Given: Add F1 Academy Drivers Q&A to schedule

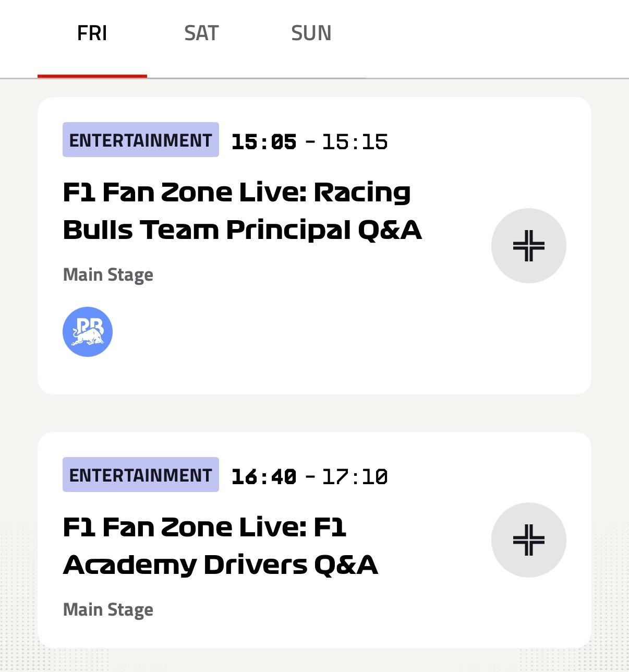Looking at the screenshot, I should coord(528,540).
